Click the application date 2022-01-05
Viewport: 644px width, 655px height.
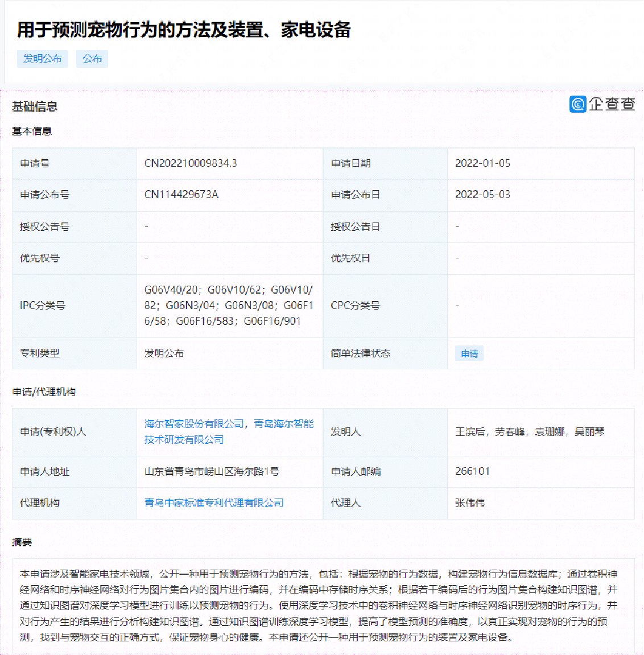[482, 163]
